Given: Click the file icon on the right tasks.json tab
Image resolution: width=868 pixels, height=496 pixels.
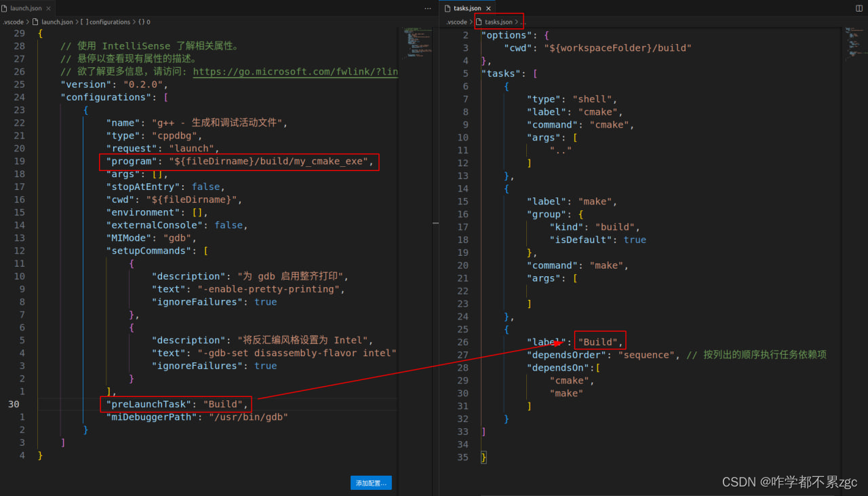Looking at the screenshot, I should 447,8.
